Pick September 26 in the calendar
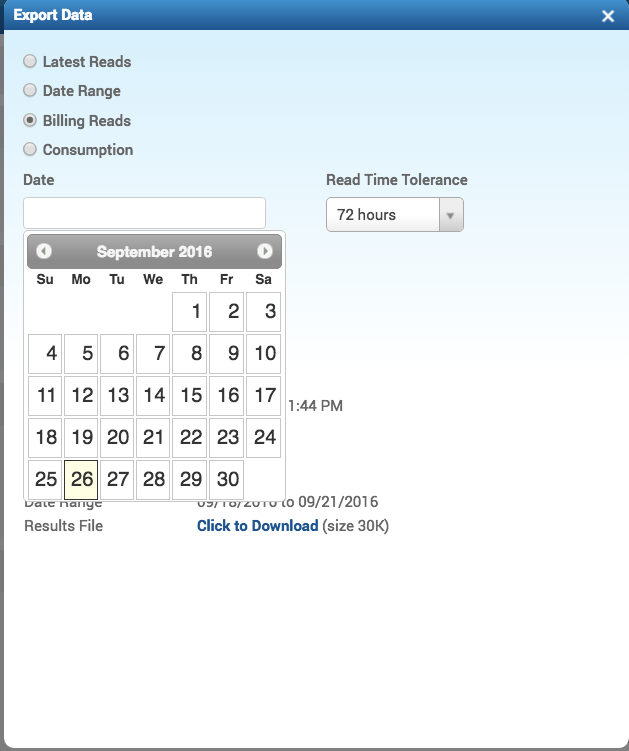 click(x=82, y=480)
